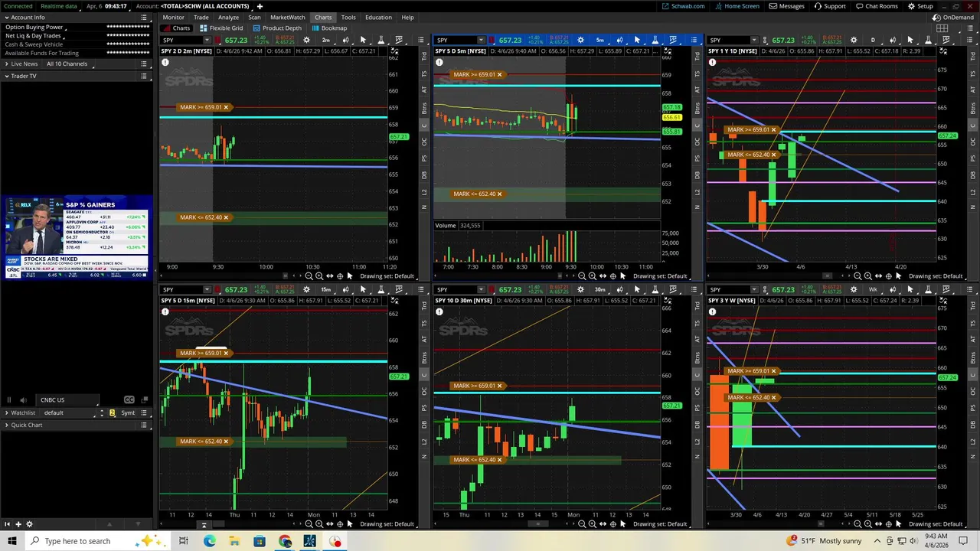980x551 pixels.
Task: Open chart settings gear on SPY 2m chart
Action: (306, 40)
